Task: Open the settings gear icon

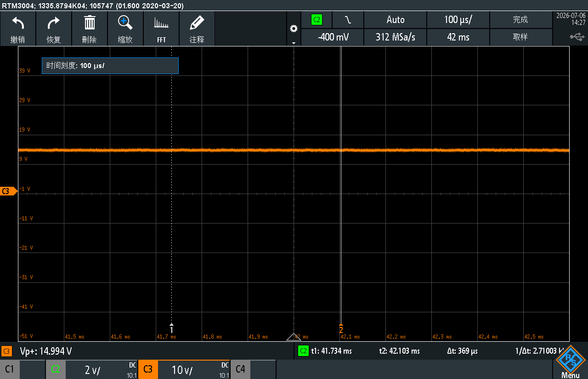Action: [294, 29]
